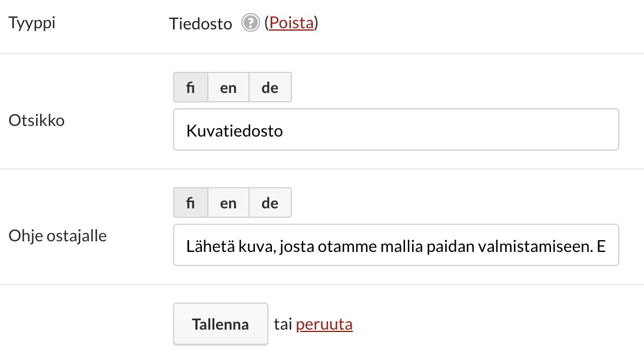The width and height of the screenshot is (644, 352).
Task: Save the form with Tallenna
Action: [x=221, y=324]
